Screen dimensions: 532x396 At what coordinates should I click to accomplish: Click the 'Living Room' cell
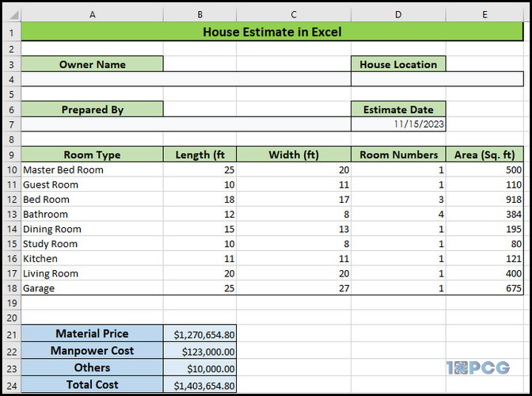(x=93, y=273)
